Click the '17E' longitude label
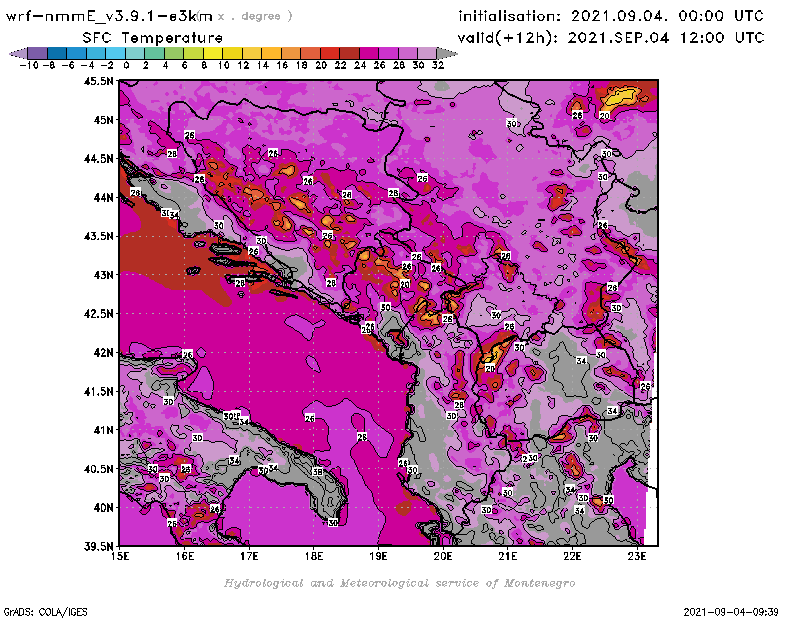 249,556
